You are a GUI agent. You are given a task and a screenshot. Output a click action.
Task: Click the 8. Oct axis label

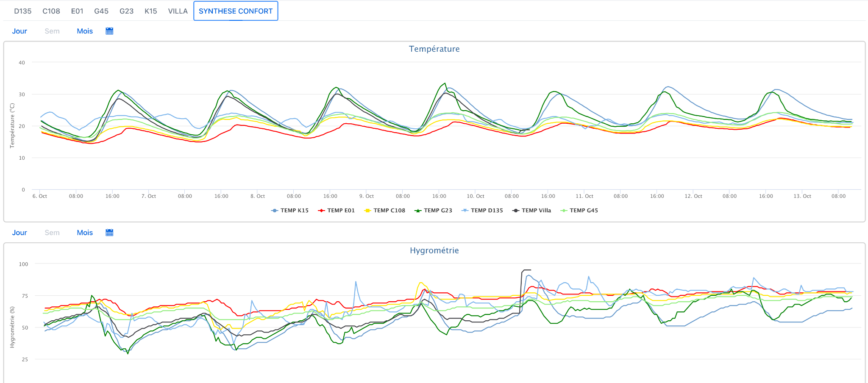[x=258, y=196]
